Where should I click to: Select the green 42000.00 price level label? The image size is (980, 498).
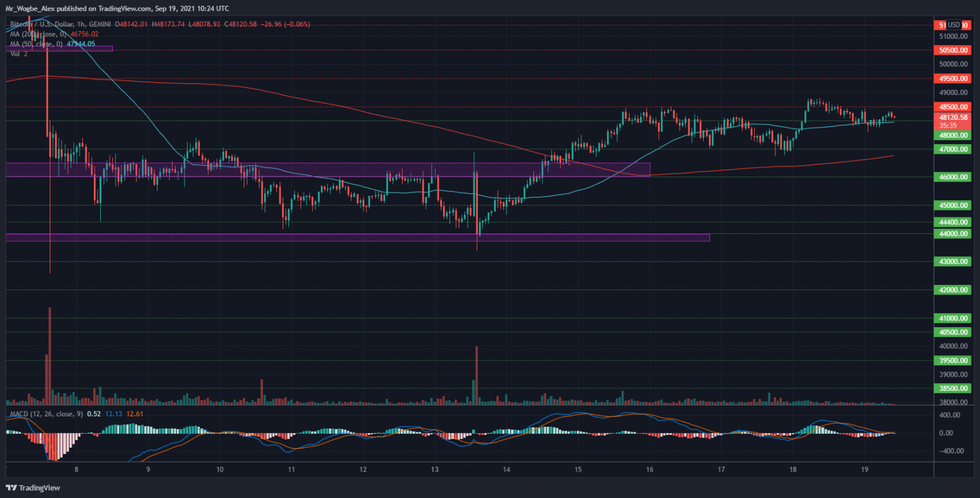coord(954,289)
